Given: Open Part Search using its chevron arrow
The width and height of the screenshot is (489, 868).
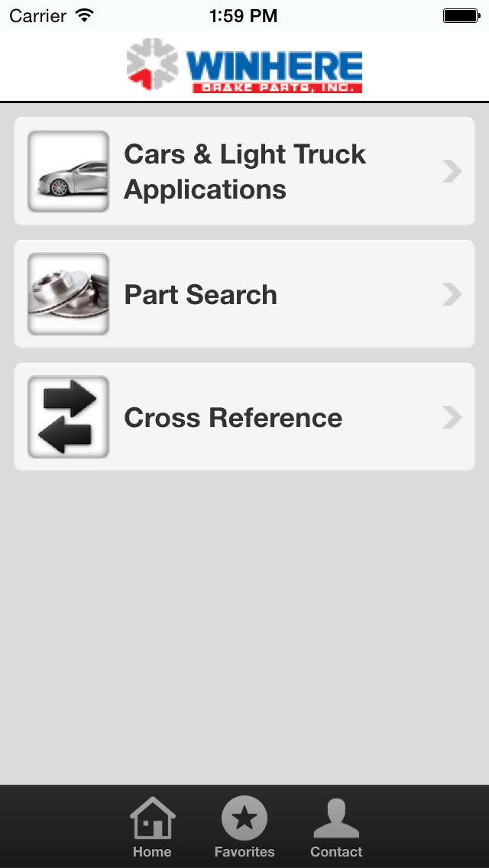Looking at the screenshot, I should point(452,293).
